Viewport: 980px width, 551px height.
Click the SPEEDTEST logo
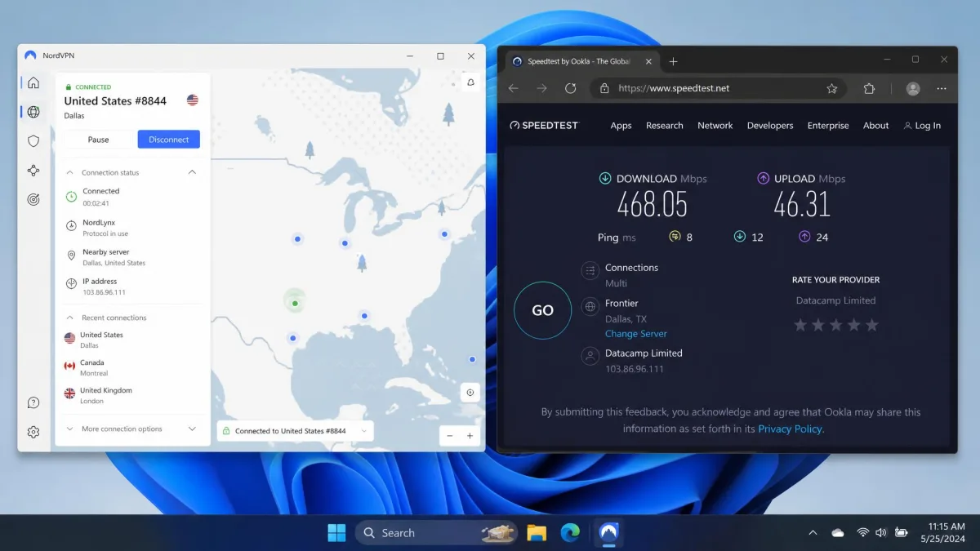(x=544, y=126)
